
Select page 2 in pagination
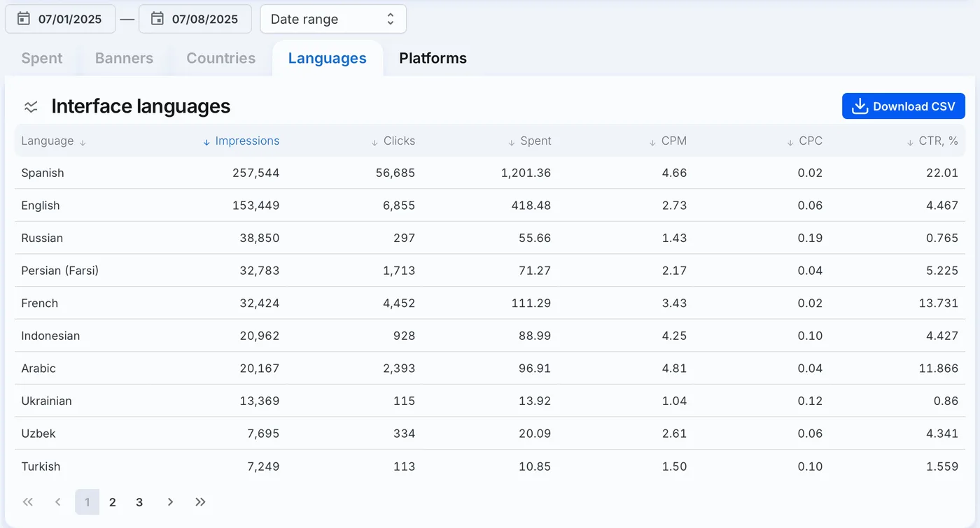pos(113,502)
